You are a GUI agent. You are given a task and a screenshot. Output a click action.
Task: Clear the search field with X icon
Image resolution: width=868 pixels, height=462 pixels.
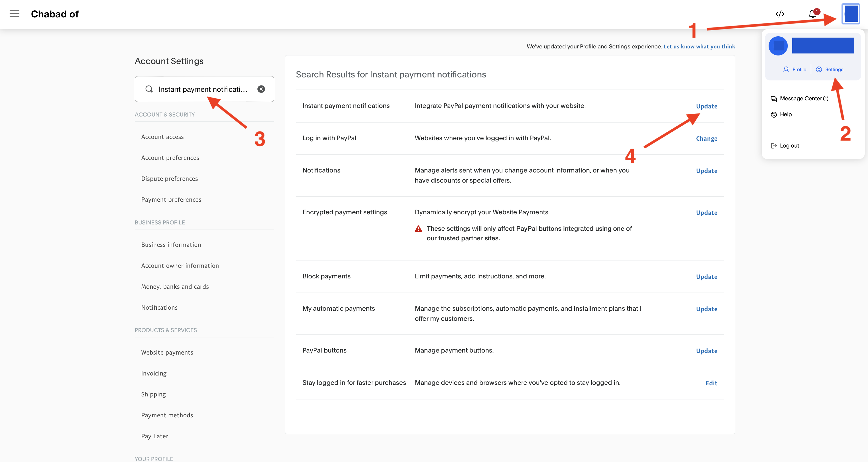coord(261,89)
